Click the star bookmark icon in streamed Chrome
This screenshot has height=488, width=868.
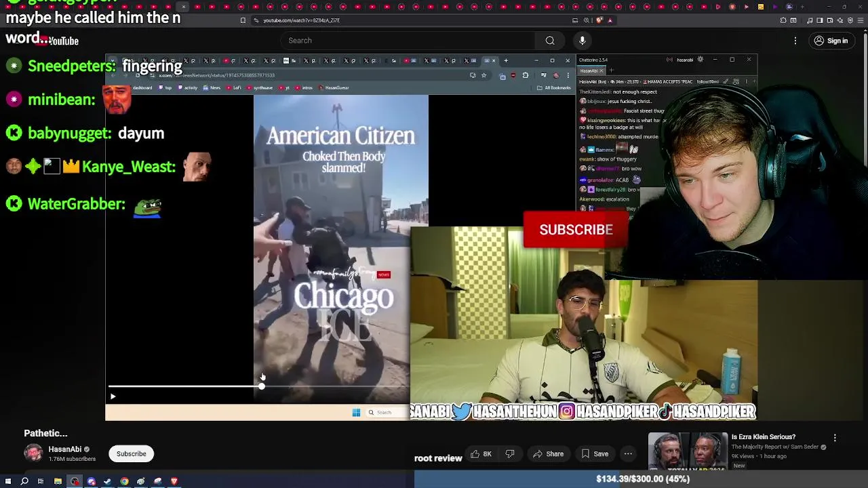tap(484, 75)
